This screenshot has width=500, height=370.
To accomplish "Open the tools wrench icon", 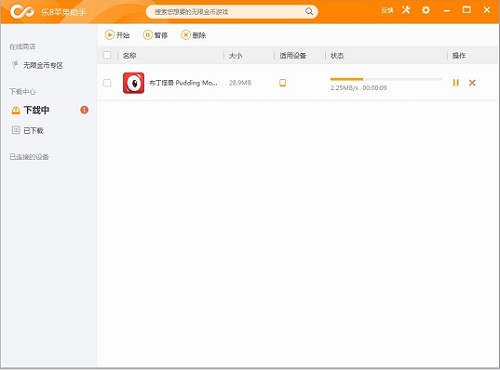I will tap(406, 10).
